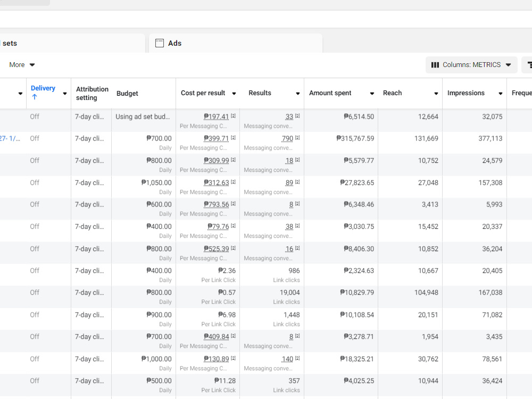The image size is (532, 399).
Task: Click impressions value 377,113
Action: click(x=491, y=138)
